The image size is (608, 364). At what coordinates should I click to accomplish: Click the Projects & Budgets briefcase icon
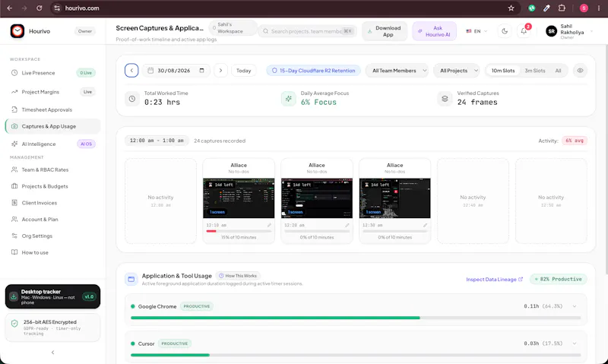(14, 186)
